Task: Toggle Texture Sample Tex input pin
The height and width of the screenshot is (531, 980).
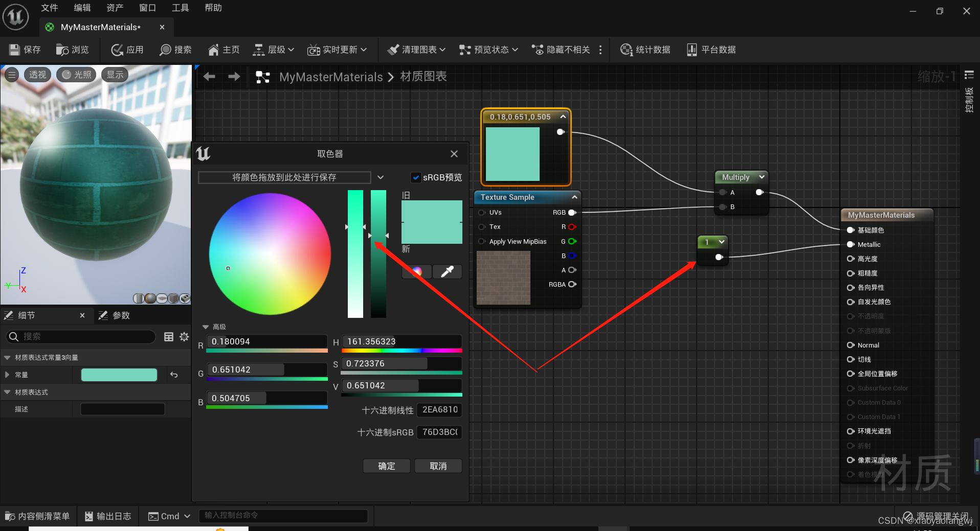Action: click(x=482, y=227)
